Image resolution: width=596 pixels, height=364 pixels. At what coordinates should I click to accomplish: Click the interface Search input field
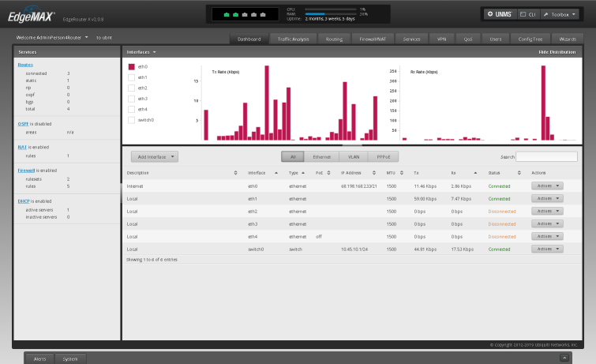coord(546,157)
